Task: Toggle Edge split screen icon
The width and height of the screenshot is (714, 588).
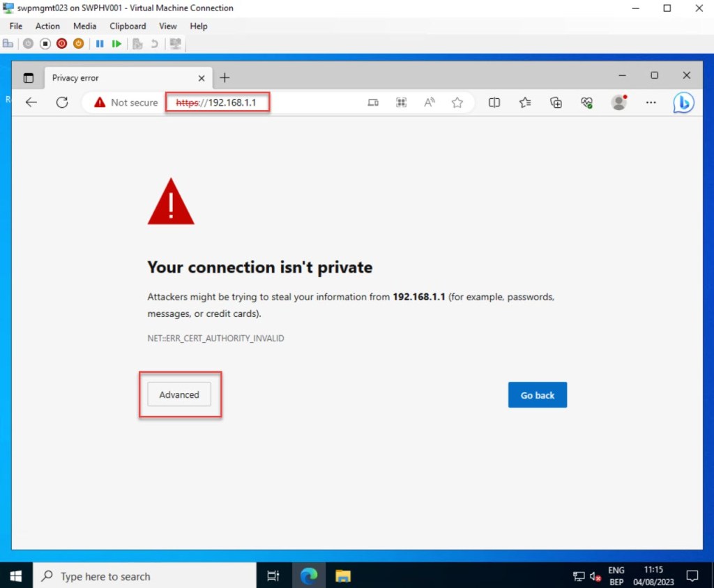Action: (494, 102)
